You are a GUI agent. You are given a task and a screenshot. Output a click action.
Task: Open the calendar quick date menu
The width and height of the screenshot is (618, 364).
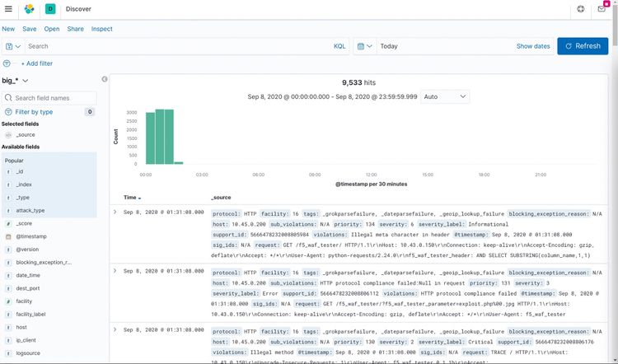pos(364,46)
